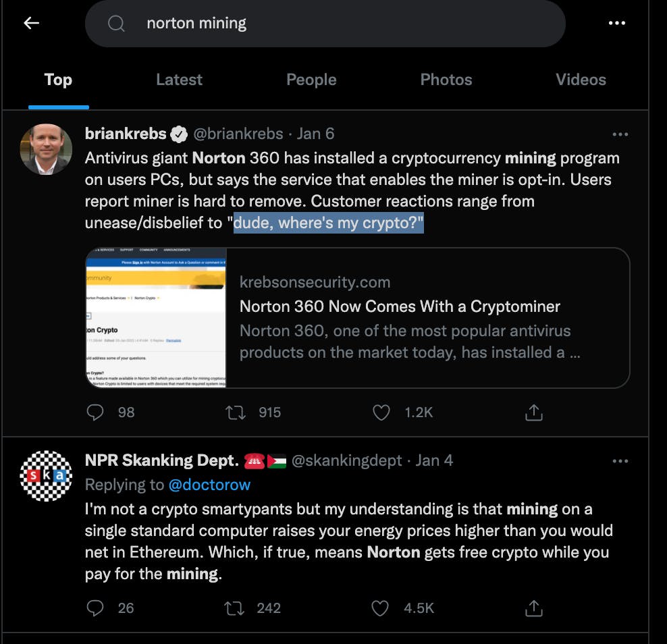This screenshot has width=667, height=644.
Task: Share the NPR Skanking Dept tweet
Action: (x=533, y=608)
